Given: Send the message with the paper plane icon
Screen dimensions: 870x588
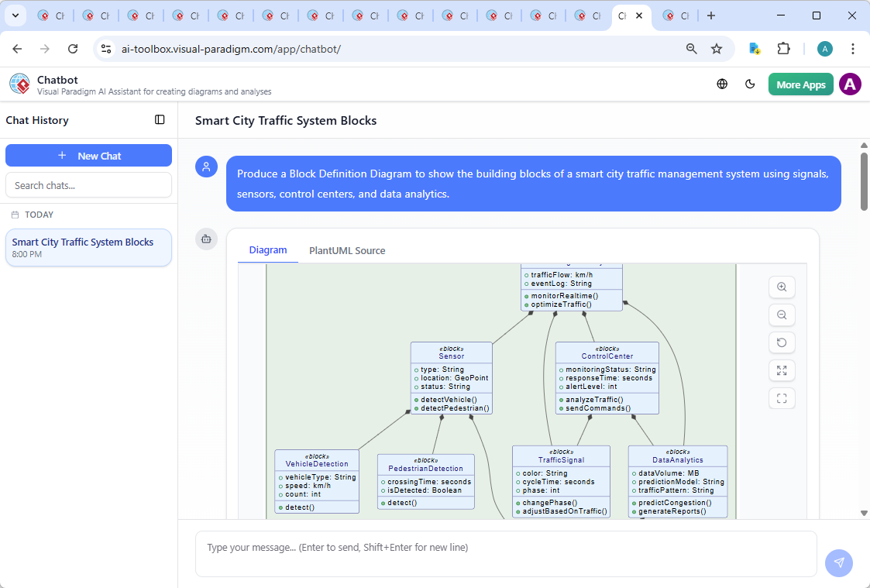Looking at the screenshot, I should 839,563.
